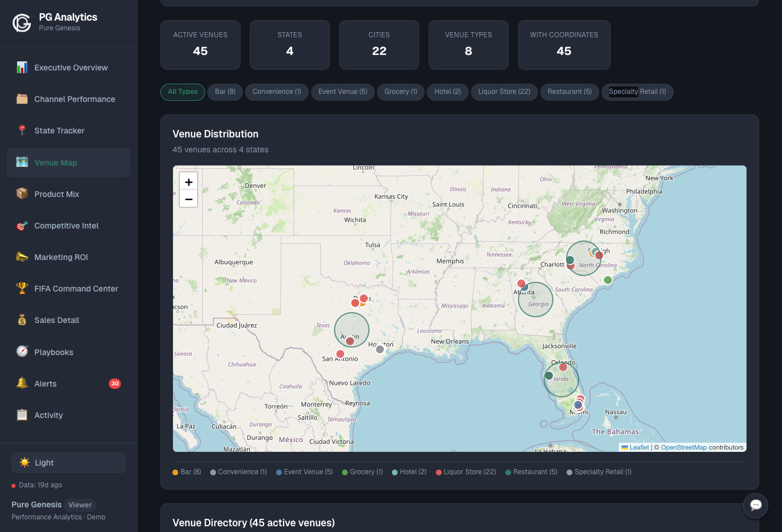Click the Playbooks compass icon
782x532 pixels.
point(22,352)
